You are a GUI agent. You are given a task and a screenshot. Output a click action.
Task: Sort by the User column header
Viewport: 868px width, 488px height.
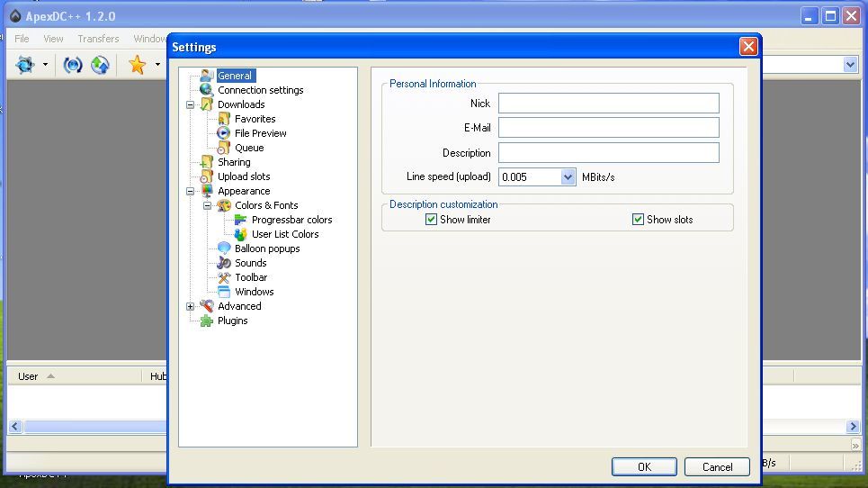[74, 376]
